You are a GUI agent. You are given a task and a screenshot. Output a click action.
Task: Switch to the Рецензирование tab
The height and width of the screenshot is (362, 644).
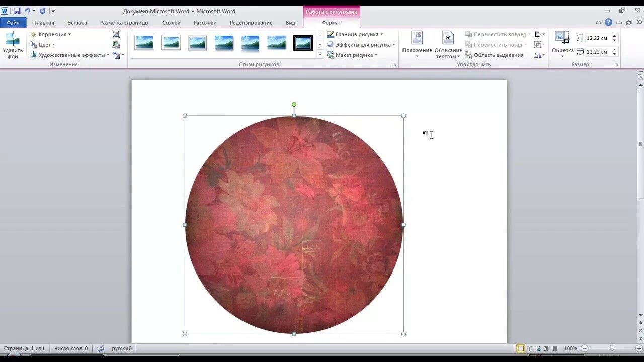pos(251,23)
